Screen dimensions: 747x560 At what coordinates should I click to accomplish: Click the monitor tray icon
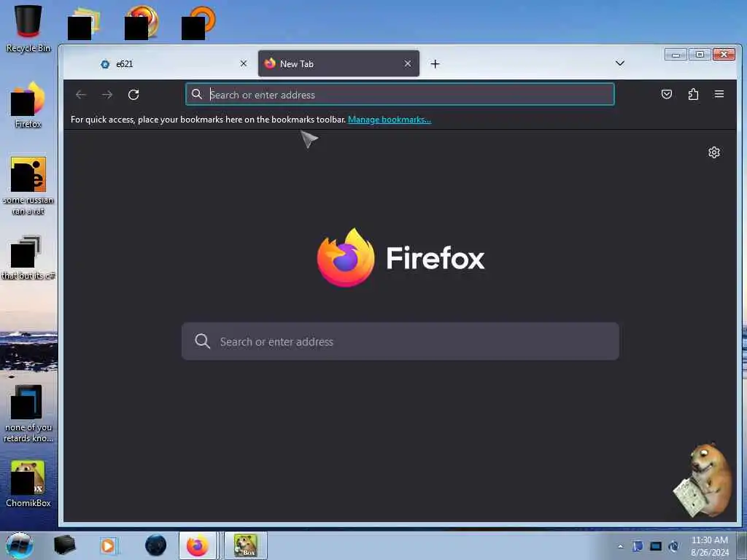(656, 546)
